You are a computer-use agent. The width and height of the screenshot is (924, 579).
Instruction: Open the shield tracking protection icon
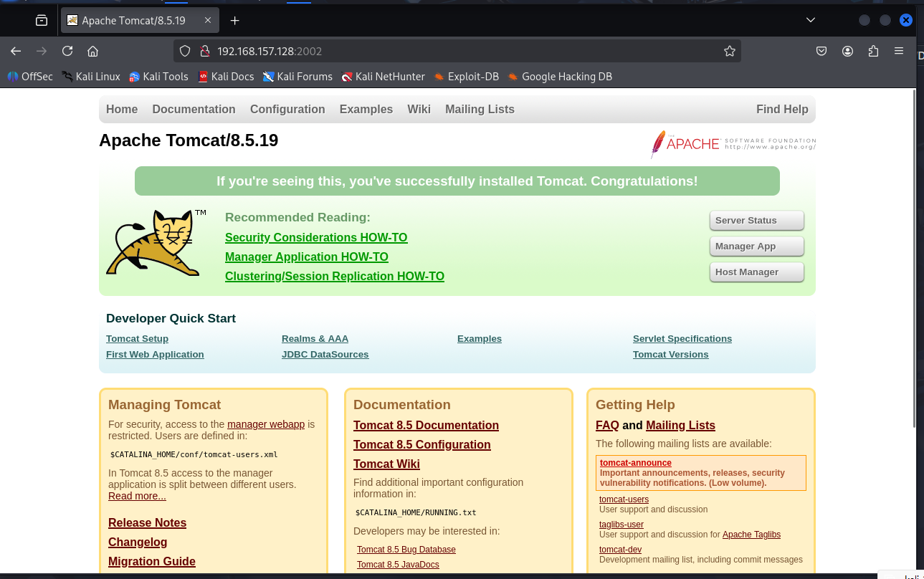pos(185,51)
